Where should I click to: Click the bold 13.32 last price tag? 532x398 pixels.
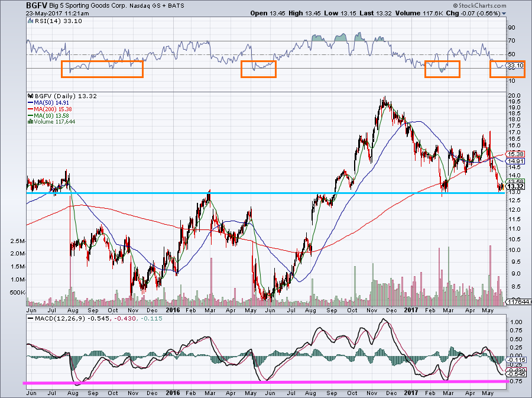click(515, 186)
